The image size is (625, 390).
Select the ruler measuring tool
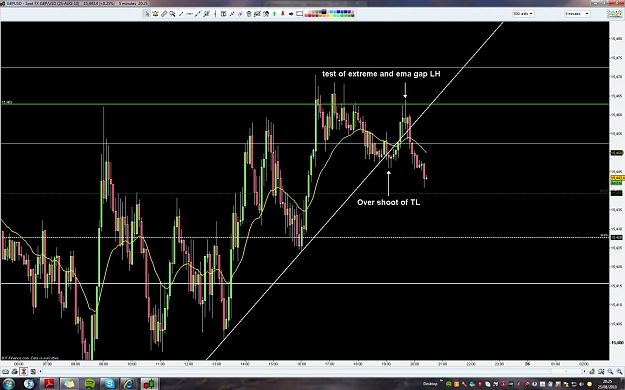pos(164,14)
